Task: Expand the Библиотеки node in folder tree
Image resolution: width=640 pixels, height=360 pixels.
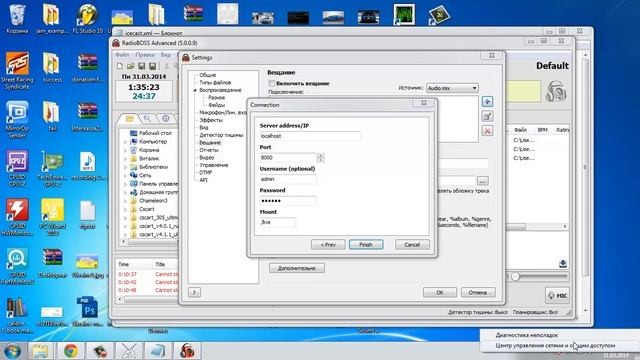Action: (125, 167)
